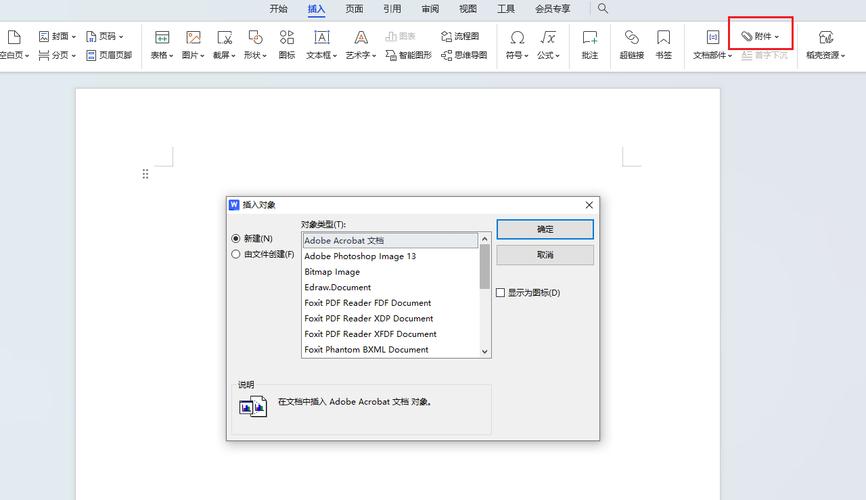Click the object list scrollbar thumb
Screen dimensions: 866x500
point(485,266)
